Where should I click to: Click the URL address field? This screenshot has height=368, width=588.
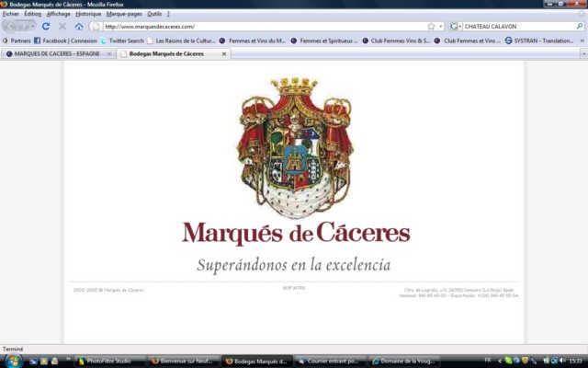[265, 27]
